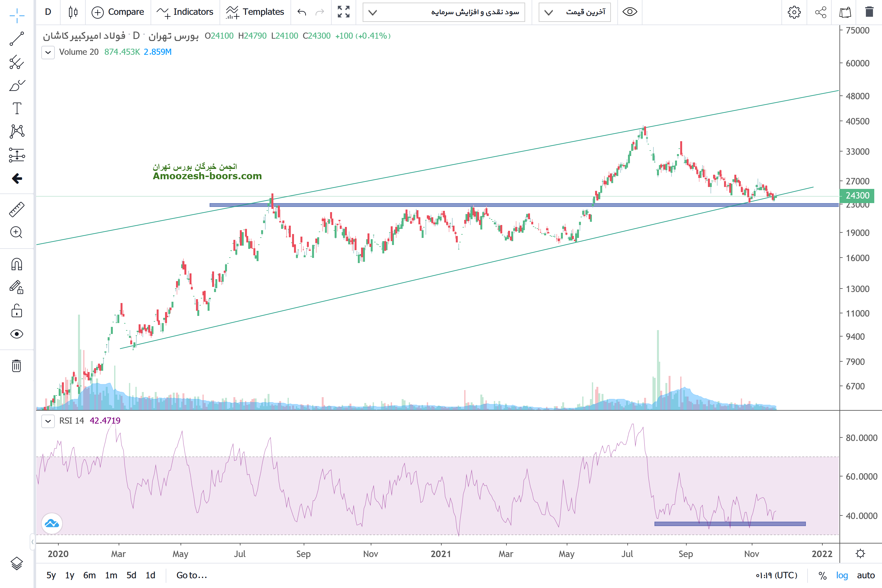Viewport: 882px width, 588px height.
Task: Open the Indicators menu
Action: click(185, 12)
